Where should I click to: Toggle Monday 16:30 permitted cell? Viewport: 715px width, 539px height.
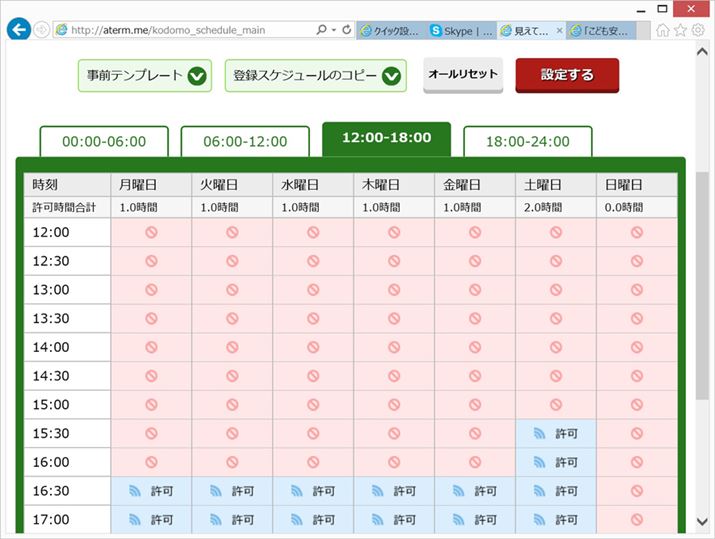pyautogui.click(x=150, y=491)
